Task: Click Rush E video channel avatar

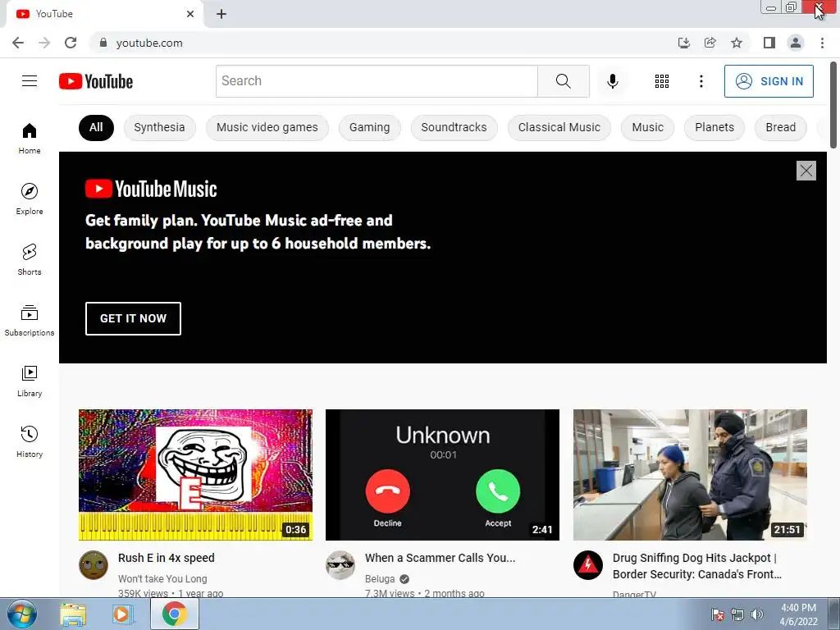Action: [x=94, y=565]
